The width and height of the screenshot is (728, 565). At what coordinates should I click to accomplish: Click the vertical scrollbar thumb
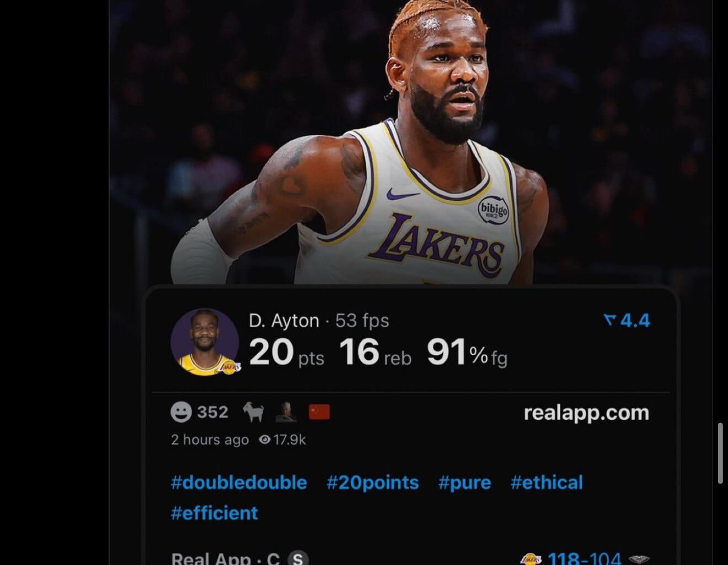coord(720,454)
